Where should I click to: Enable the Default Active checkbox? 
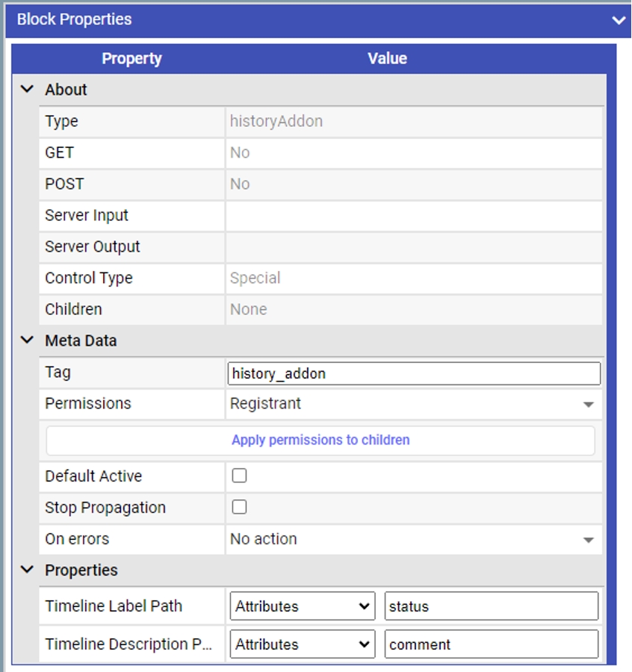point(239,476)
